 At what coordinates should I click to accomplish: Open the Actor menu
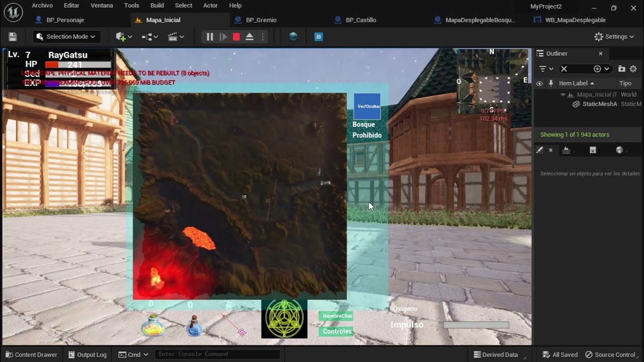click(210, 6)
